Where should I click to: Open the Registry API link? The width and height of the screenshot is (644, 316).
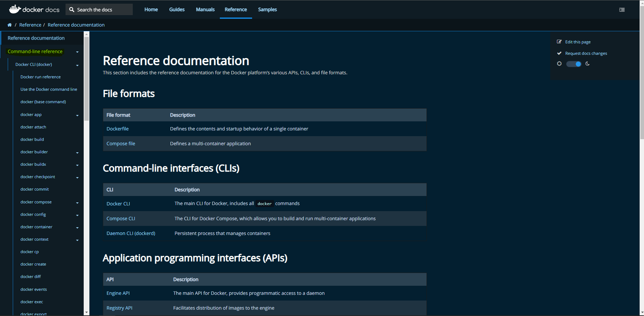[x=119, y=308]
